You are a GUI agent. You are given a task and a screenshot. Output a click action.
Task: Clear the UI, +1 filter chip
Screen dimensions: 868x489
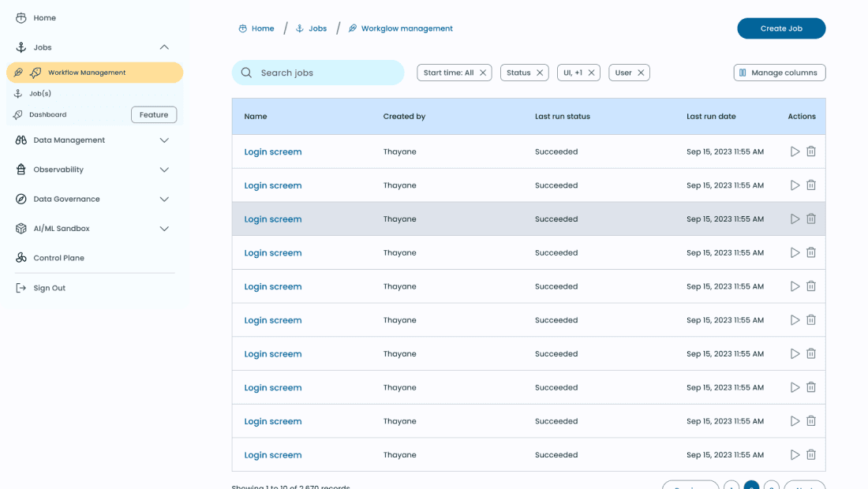click(591, 73)
